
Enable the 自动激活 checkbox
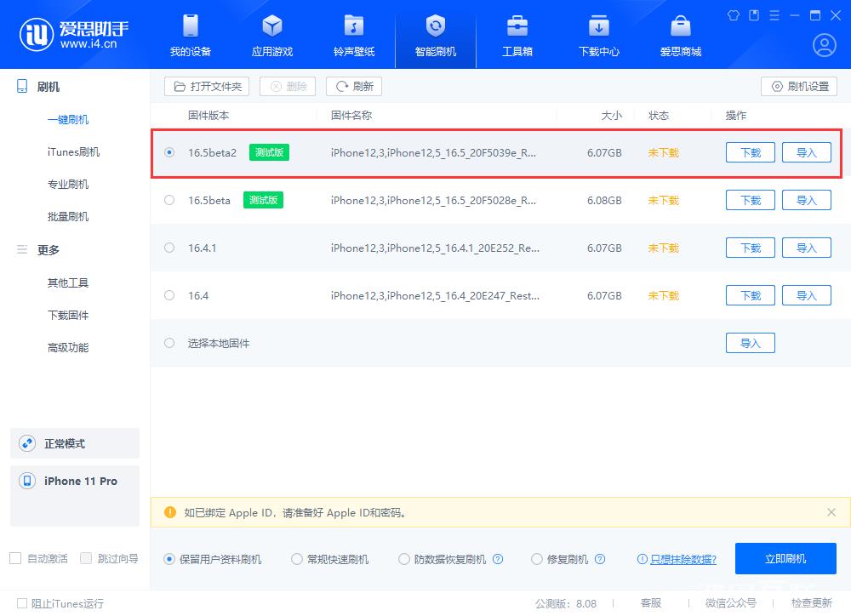(14, 558)
